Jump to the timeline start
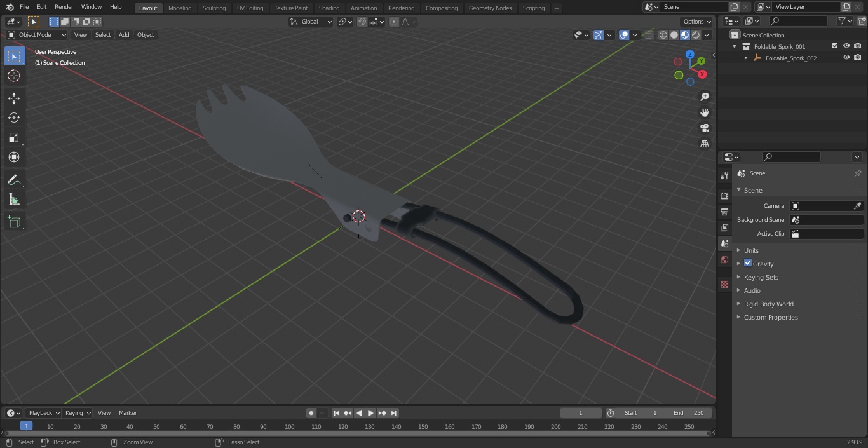 pyautogui.click(x=337, y=413)
